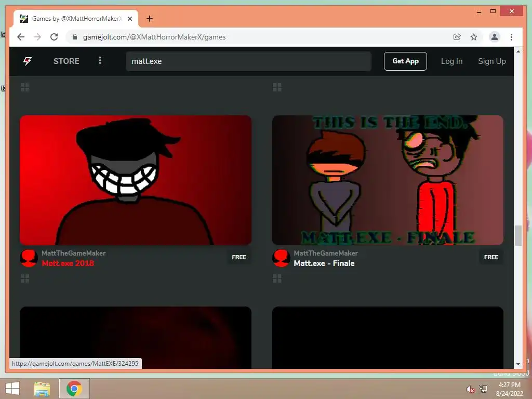Open the Chrome three-dot menu
This screenshot has height=399, width=532.
click(x=511, y=37)
